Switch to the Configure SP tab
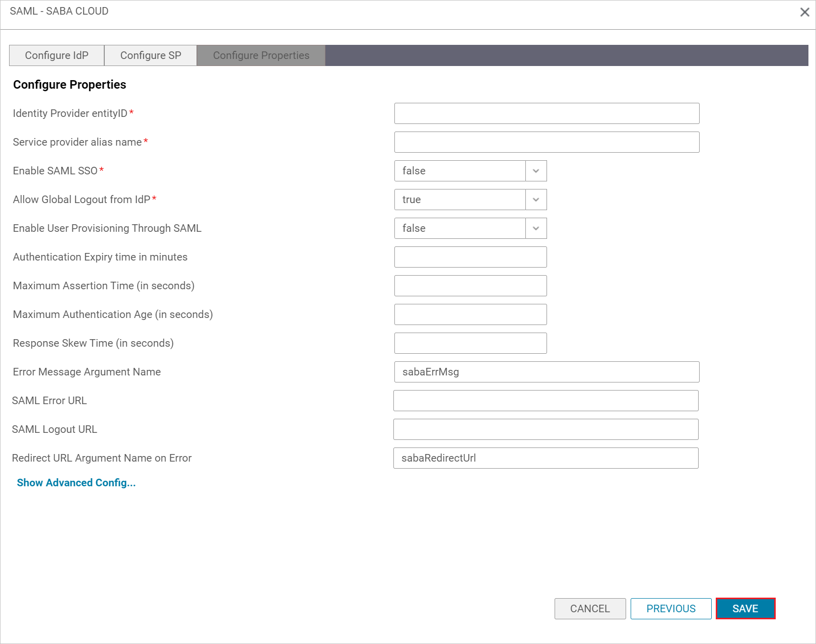The image size is (816, 644). pyautogui.click(x=150, y=55)
